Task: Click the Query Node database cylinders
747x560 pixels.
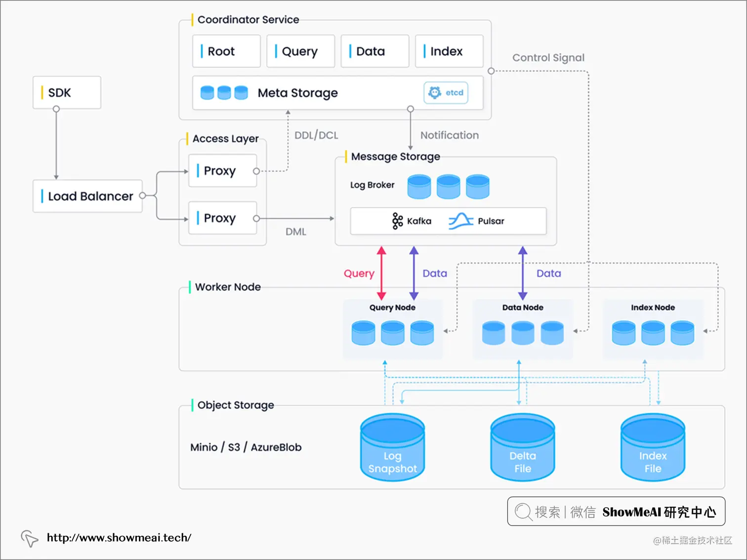Action: [x=393, y=333]
